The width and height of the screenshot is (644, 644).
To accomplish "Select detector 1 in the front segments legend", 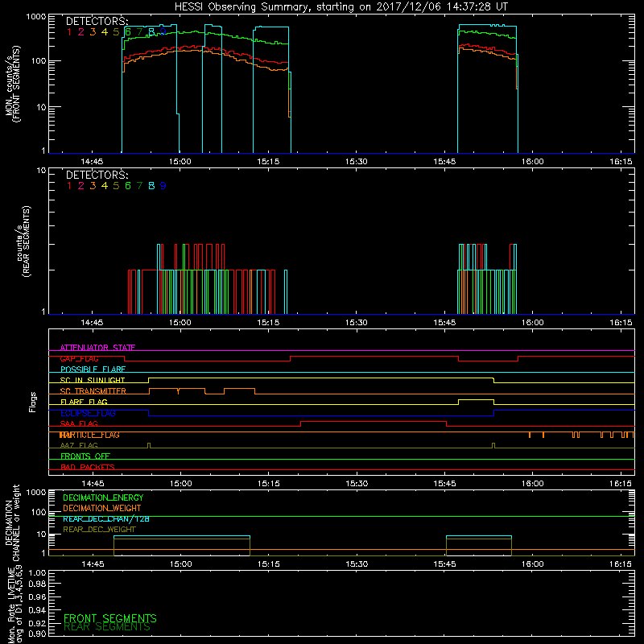I will click(69, 32).
